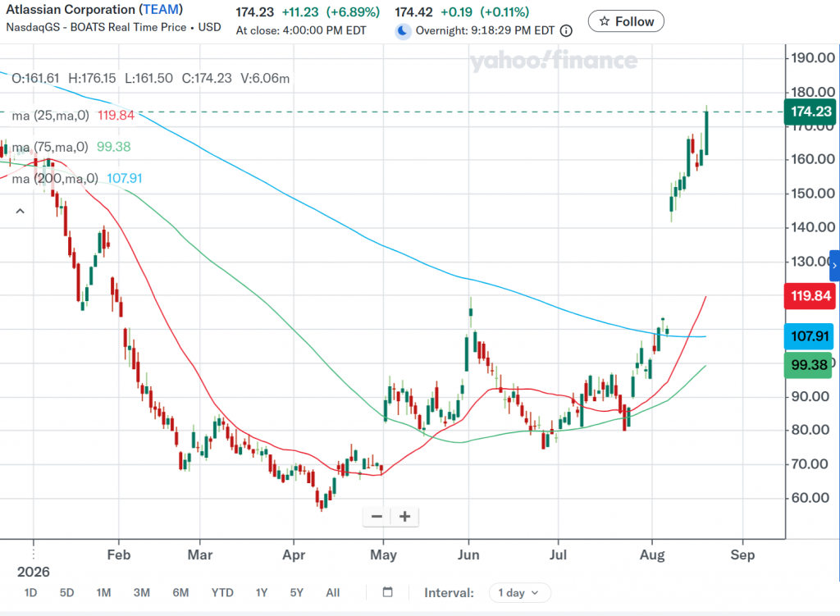
Task: Select the YTD range
Action: 222,593
